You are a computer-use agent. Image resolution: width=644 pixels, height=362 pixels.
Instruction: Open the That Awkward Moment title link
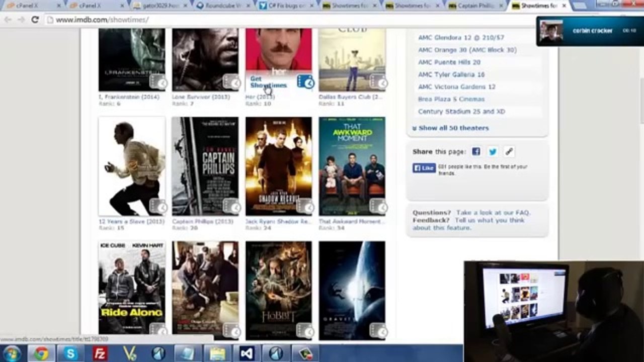click(352, 221)
